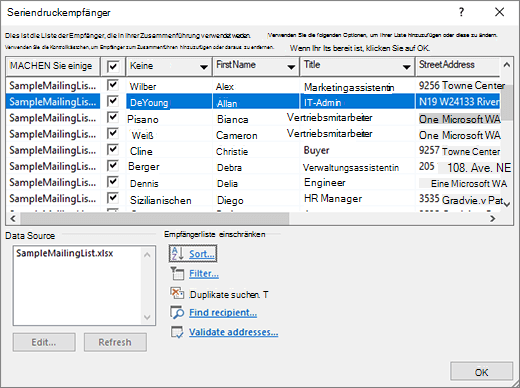
Task: Click the N19 W24133 River address
Action: pyautogui.click(x=459, y=102)
